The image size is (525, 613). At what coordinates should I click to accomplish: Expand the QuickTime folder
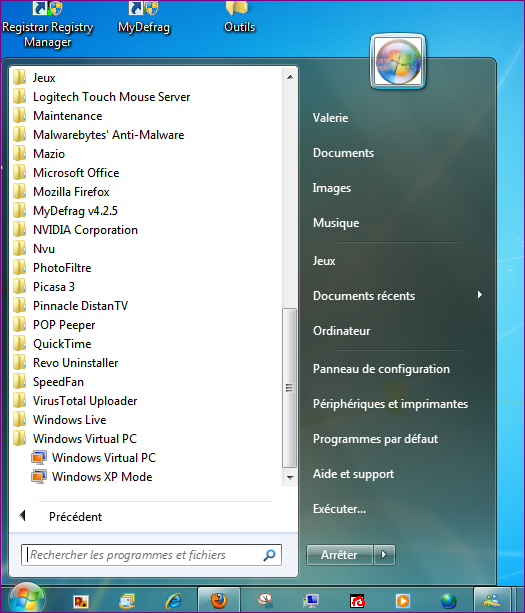[x=52, y=344]
